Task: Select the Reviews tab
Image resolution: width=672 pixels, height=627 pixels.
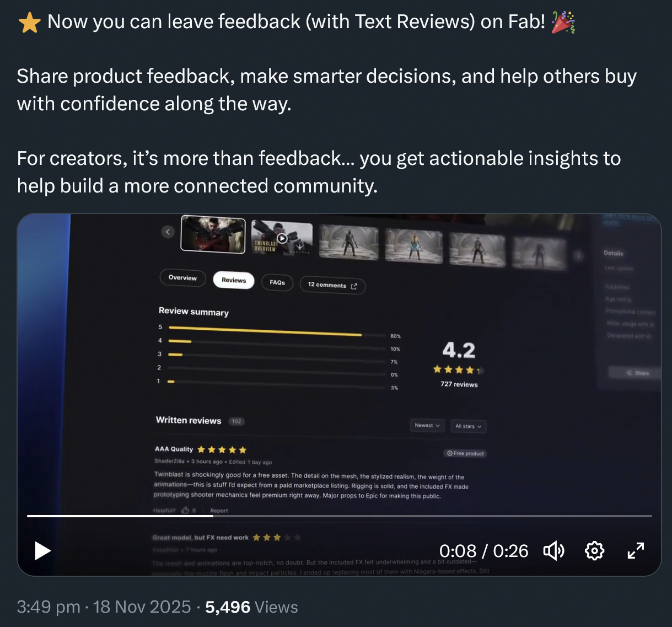Action: (x=234, y=280)
